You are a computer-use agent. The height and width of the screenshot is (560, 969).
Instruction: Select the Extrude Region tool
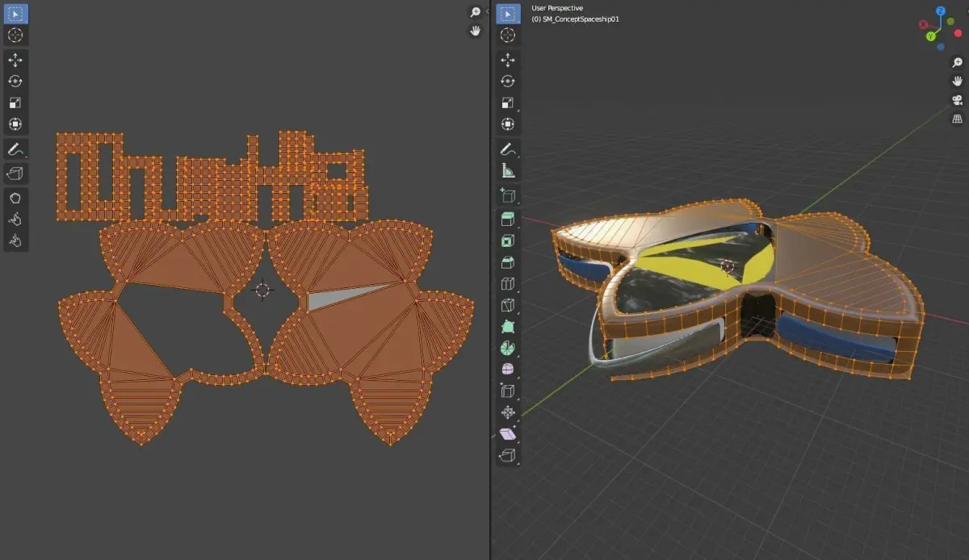tap(508, 219)
